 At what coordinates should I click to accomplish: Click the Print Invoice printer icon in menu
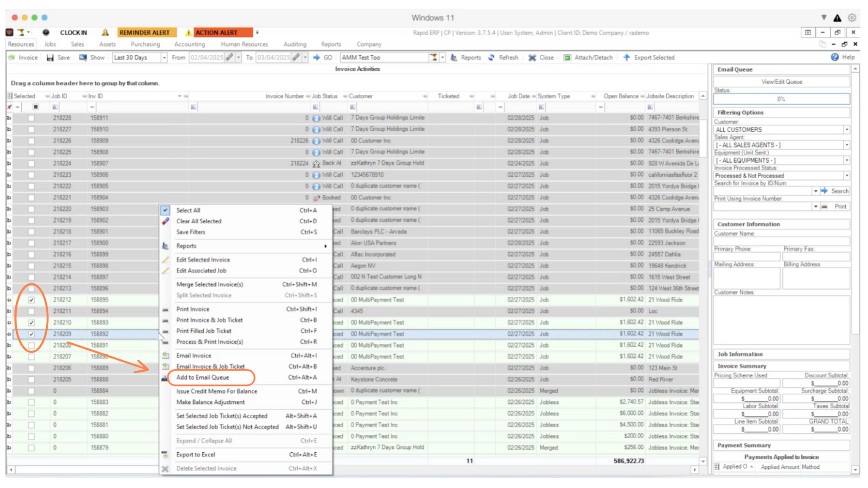point(165,309)
